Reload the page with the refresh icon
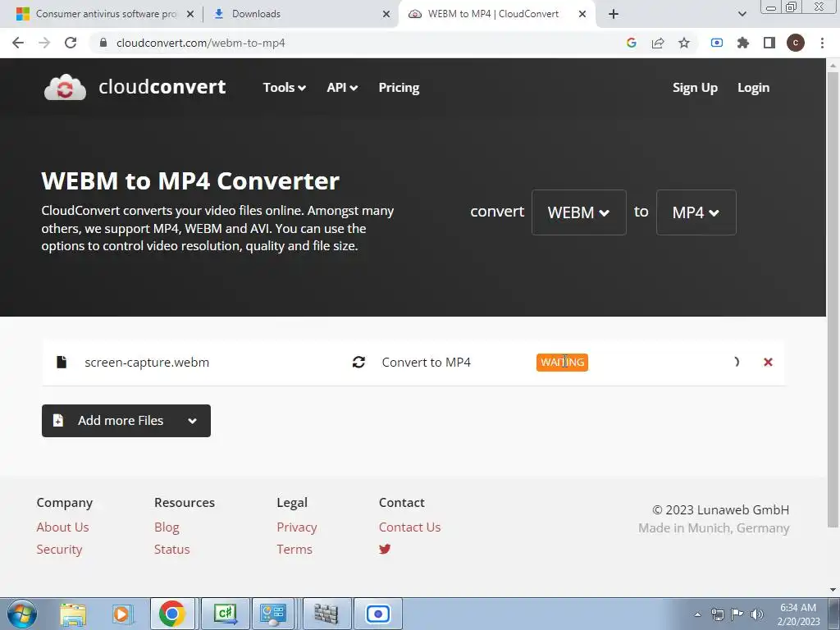Viewport: 840px width, 630px height. click(x=71, y=43)
